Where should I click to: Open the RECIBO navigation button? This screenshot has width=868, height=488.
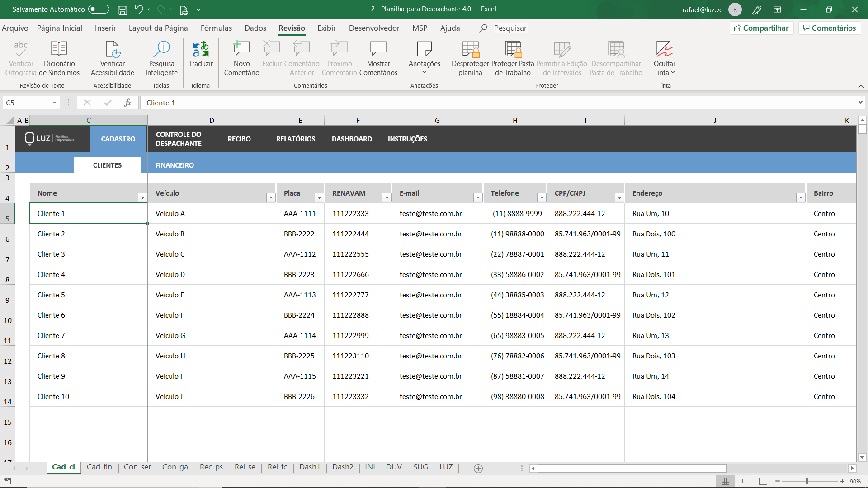[x=239, y=139]
